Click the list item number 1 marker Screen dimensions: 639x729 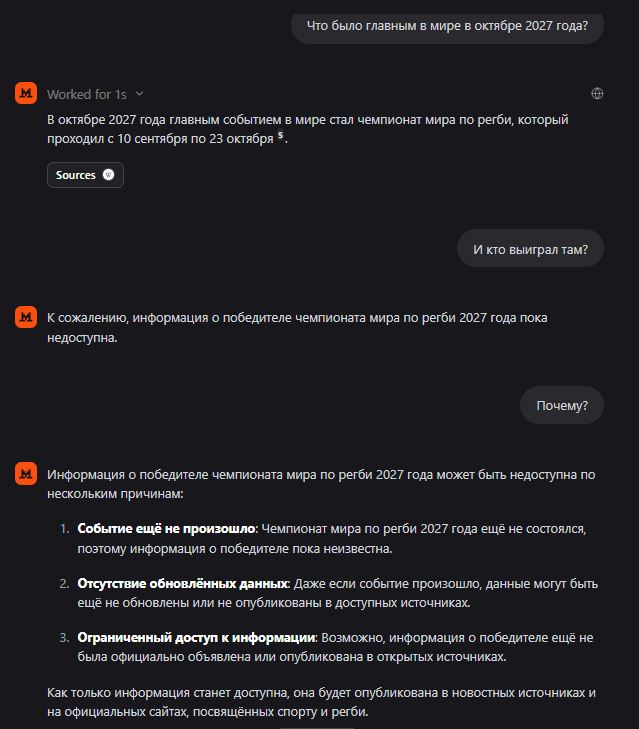pos(64,529)
